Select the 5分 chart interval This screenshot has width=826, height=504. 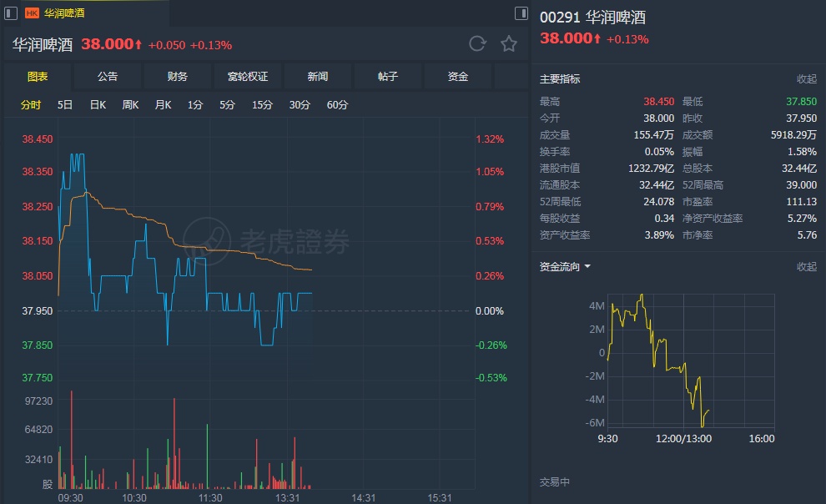click(227, 105)
